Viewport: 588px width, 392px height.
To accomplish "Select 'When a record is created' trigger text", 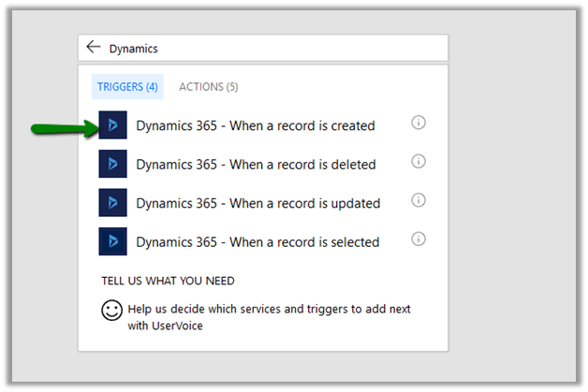I will (255, 125).
